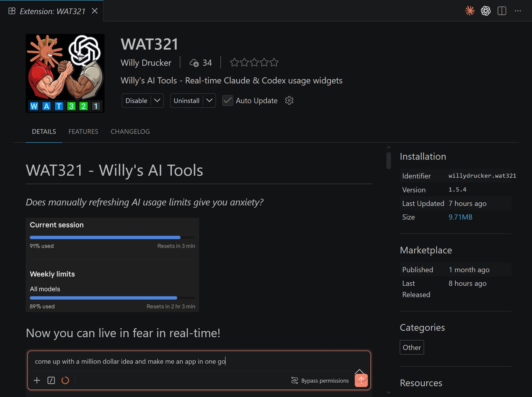Disable the WAT321 extension
This screenshot has width=532, height=397.
(136, 100)
